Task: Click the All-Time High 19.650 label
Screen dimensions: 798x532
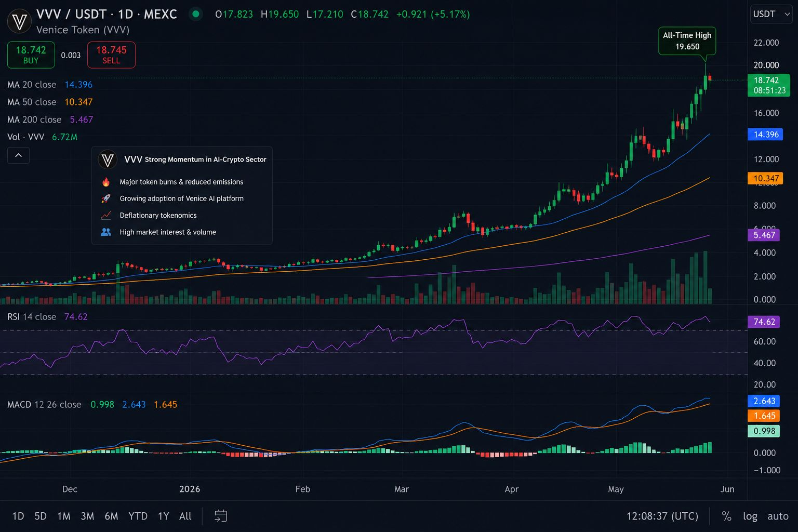Action: 687,41
